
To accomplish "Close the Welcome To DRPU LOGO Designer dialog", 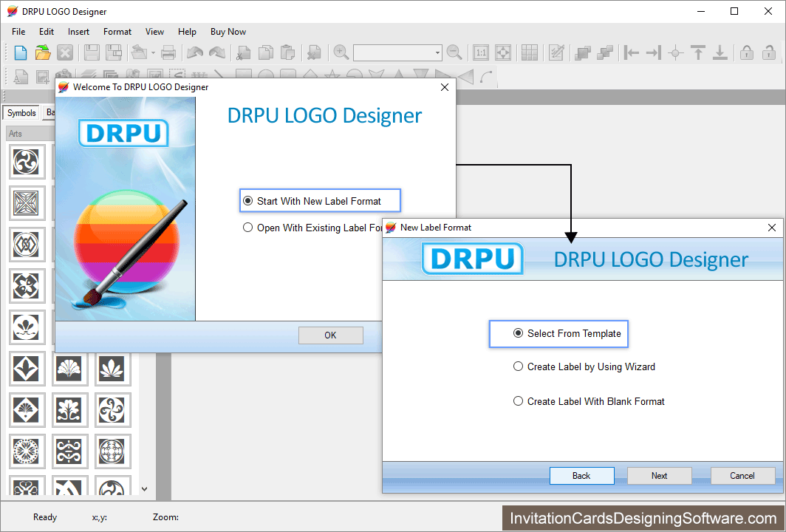I will point(444,87).
